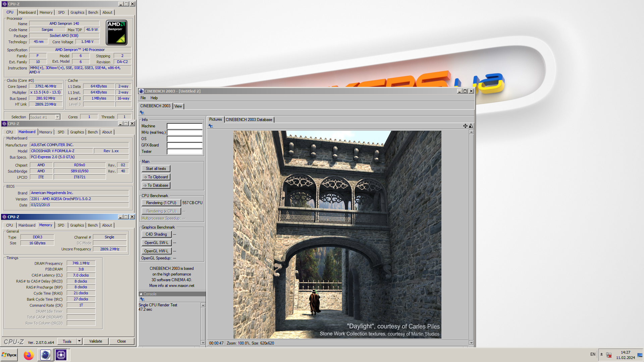
Task: Click the AMD Sempron 140 name field
Action: click(x=64, y=23)
